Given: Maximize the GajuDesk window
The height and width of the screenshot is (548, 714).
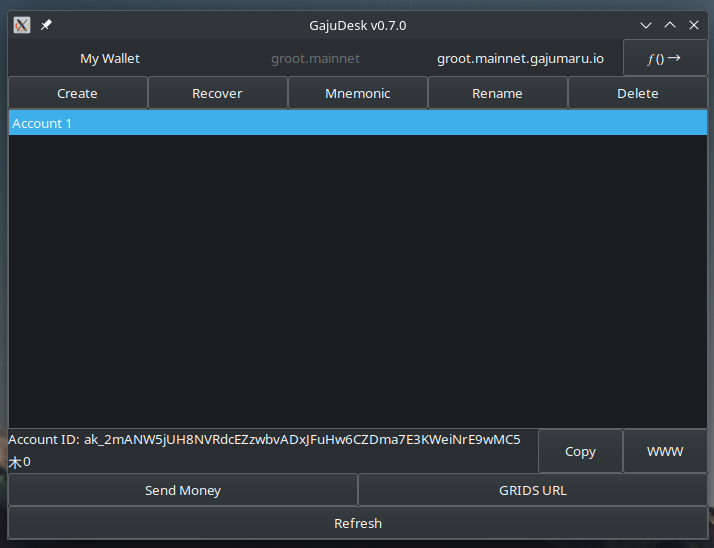Looking at the screenshot, I should coord(670,25).
